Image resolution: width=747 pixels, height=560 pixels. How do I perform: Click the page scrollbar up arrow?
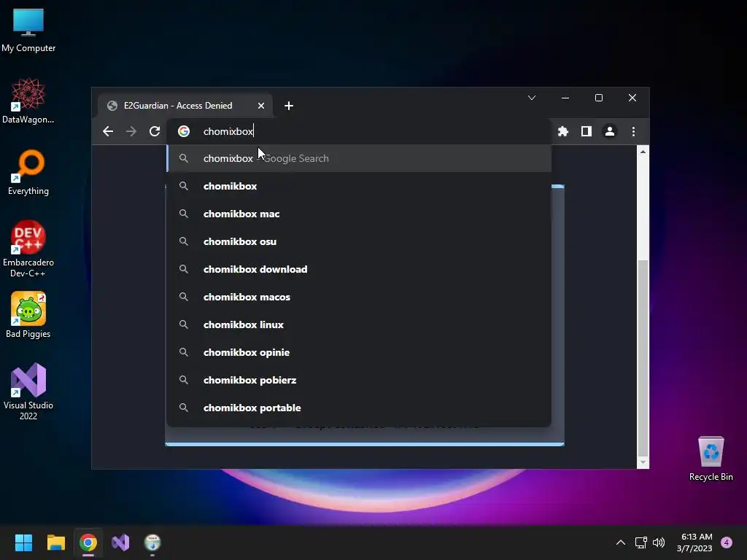click(643, 152)
